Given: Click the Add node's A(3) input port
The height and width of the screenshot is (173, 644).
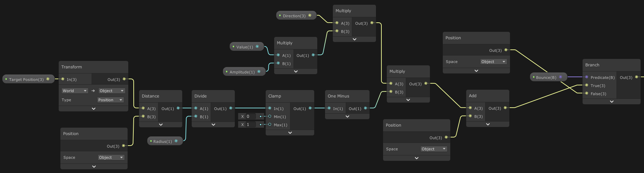Looking at the screenshot, I should click(x=470, y=108).
